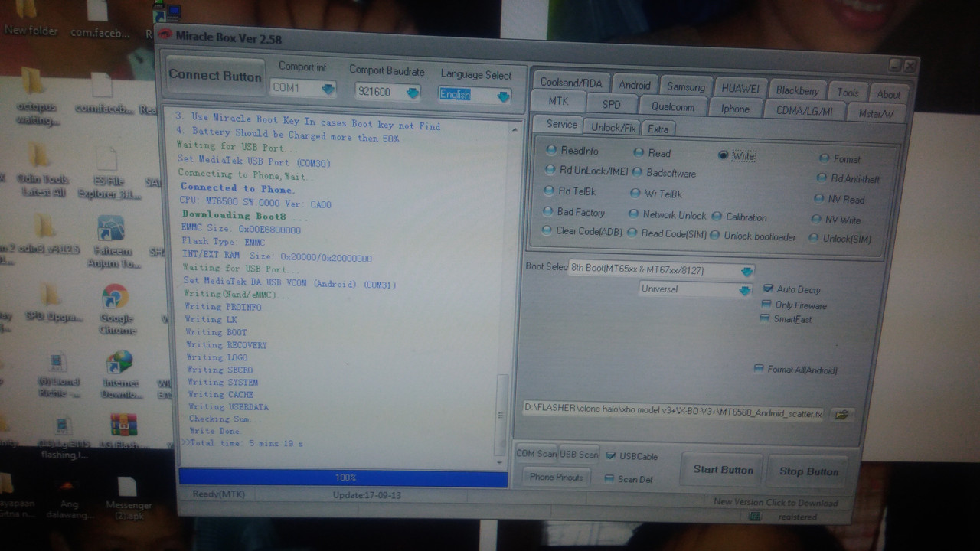Enable the Format All(Android) checkbox
The width and height of the screenshot is (980, 551).
point(795,370)
